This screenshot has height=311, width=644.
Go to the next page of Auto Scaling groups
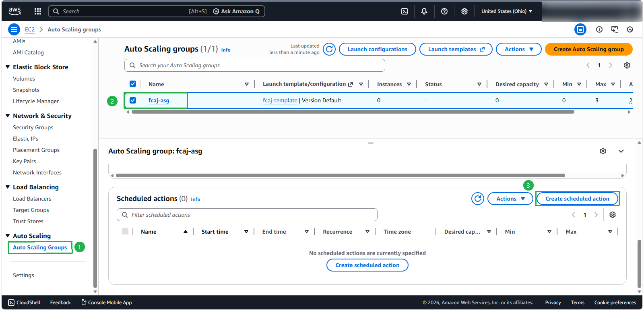pos(611,65)
